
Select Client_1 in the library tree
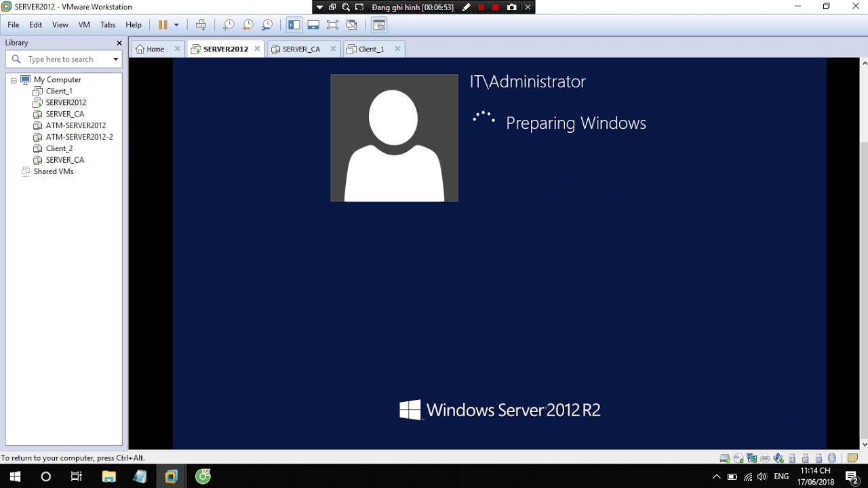(59, 91)
